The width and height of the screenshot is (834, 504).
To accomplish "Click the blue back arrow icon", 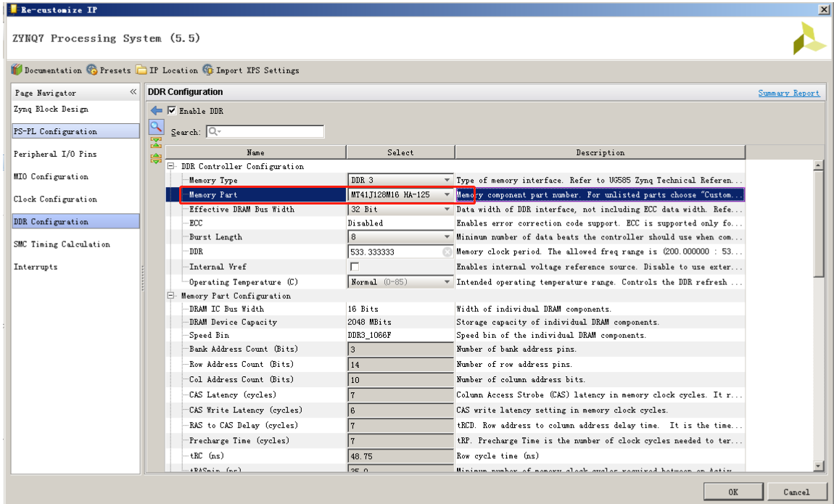I will tap(157, 110).
